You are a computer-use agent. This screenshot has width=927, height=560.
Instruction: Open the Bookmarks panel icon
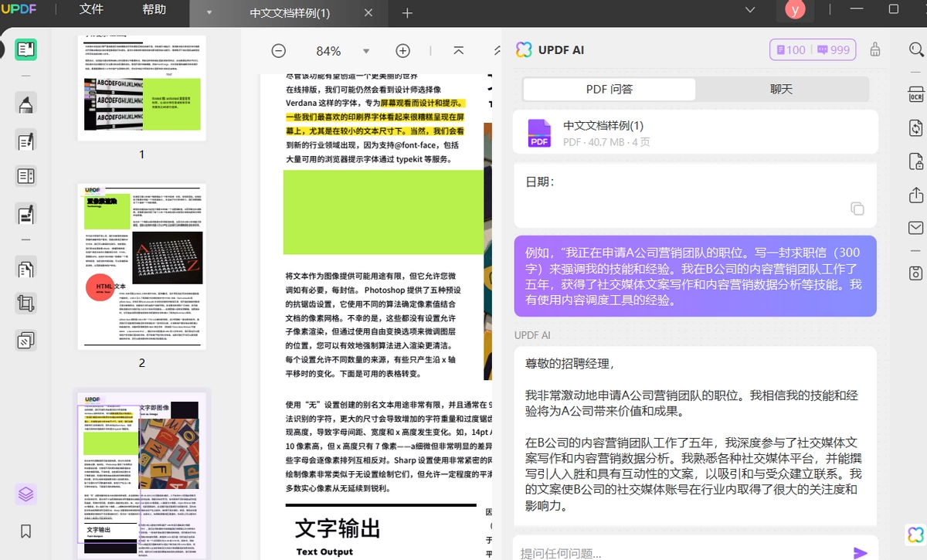pos(25,531)
